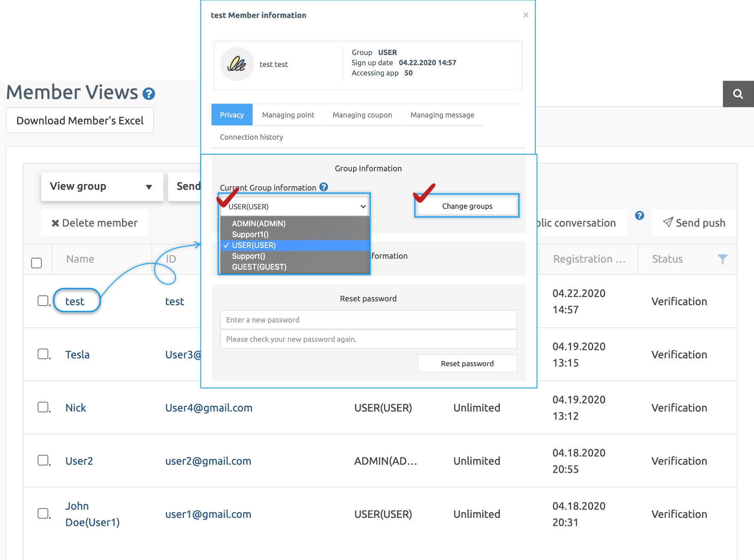Click the ID column header

click(171, 259)
